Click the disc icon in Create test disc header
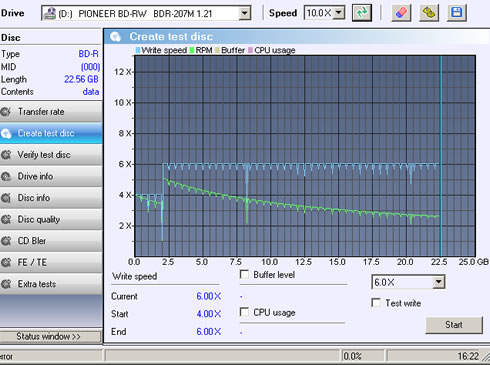The height and width of the screenshot is (365, 490). tap(115, 37)
